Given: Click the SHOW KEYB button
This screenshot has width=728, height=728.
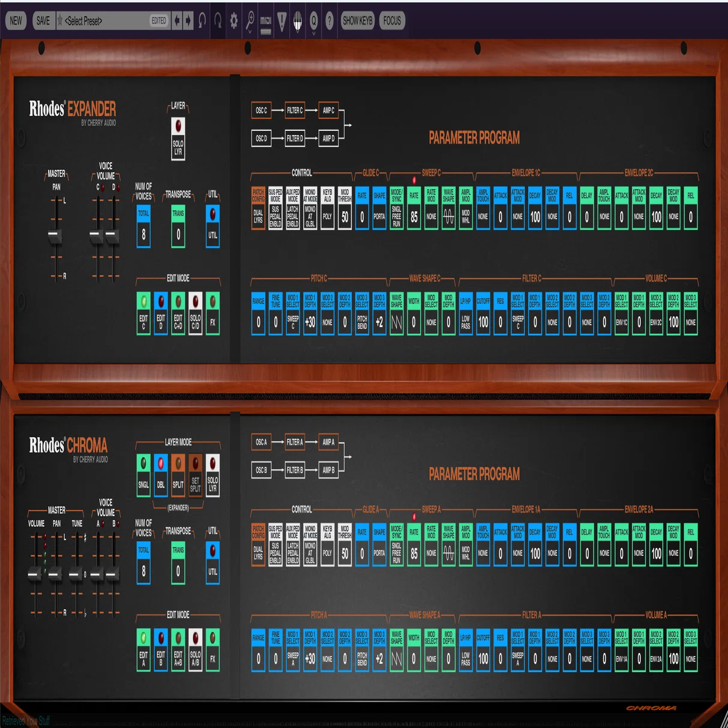Looking at the screenshot, I should pyautogui.click(x=358, y=21).
